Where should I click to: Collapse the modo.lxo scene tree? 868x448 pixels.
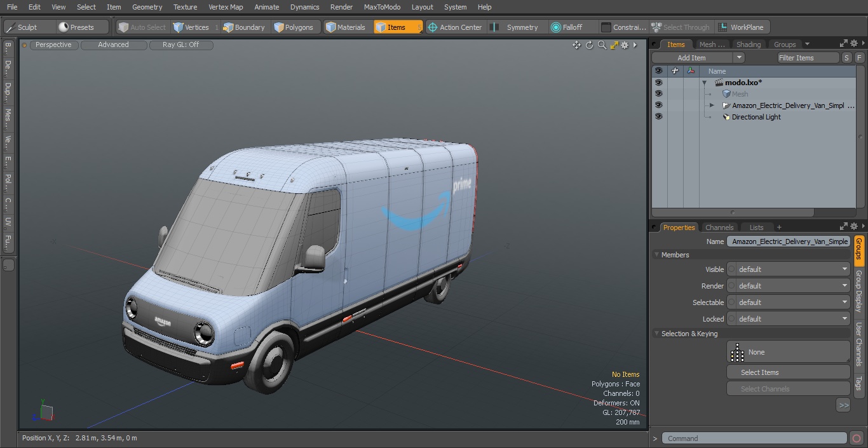tap(704, 83)
